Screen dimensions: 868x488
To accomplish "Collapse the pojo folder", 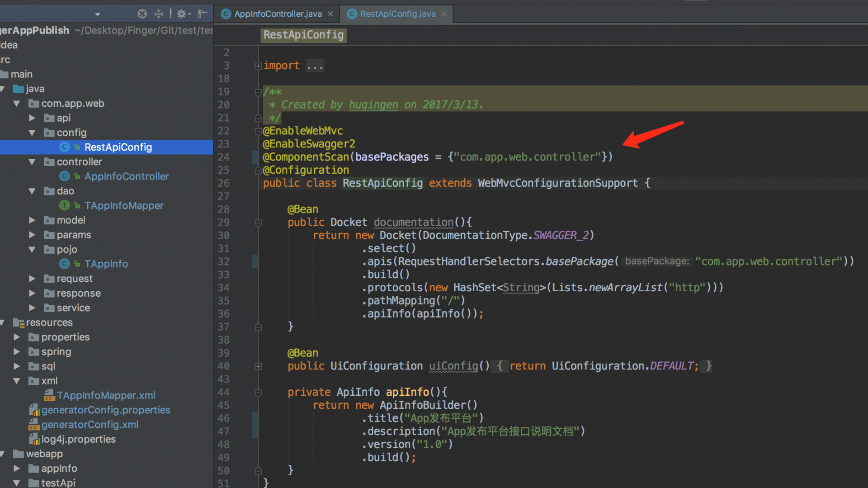I will (x=32, y=250).
